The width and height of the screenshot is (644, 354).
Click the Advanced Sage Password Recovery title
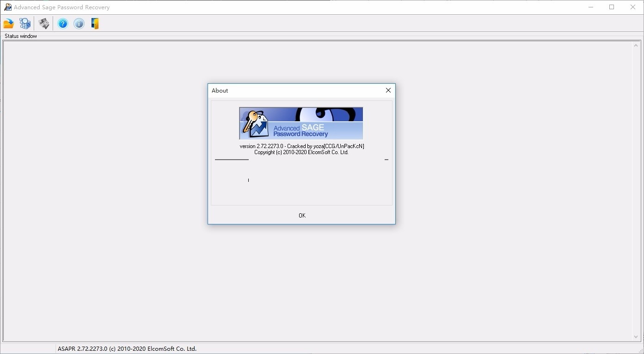click(x=62, y=7)
